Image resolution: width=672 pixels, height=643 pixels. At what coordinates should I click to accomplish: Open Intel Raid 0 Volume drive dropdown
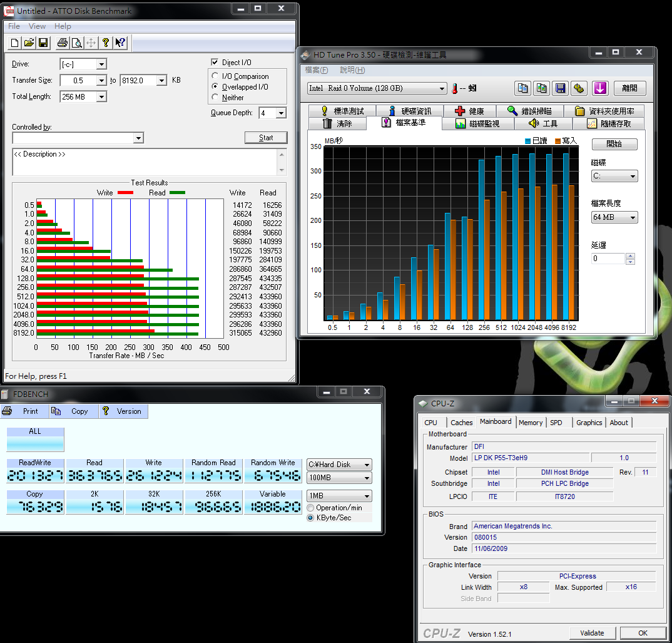pos(442,88)
